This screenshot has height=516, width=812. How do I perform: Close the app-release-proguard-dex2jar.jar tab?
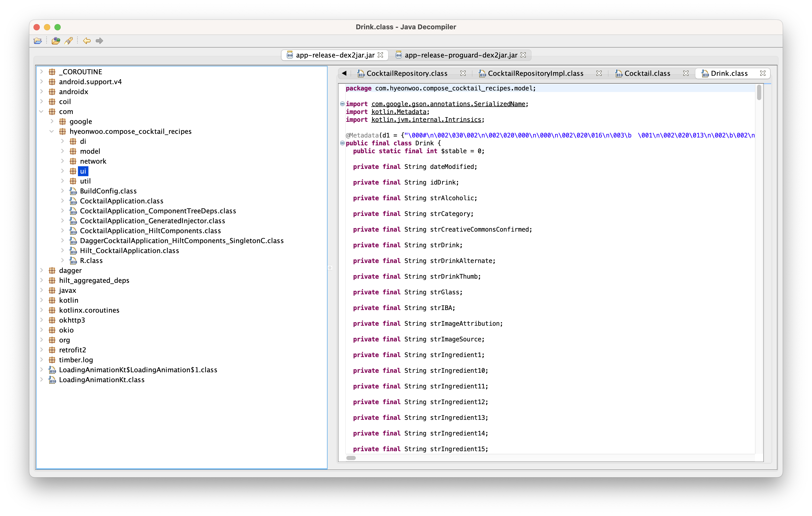pyautogui.click(x=523, y=55)
